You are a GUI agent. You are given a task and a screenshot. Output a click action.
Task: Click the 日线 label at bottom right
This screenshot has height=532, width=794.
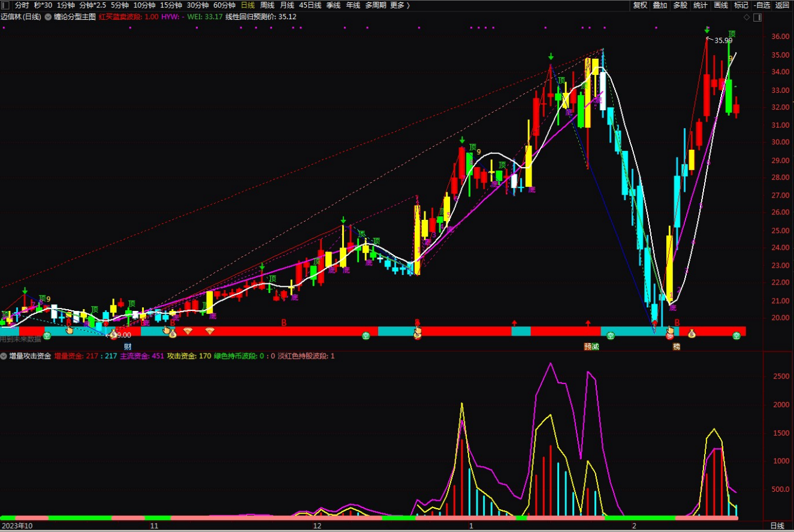pyautogui.click(x=777, y=525)
